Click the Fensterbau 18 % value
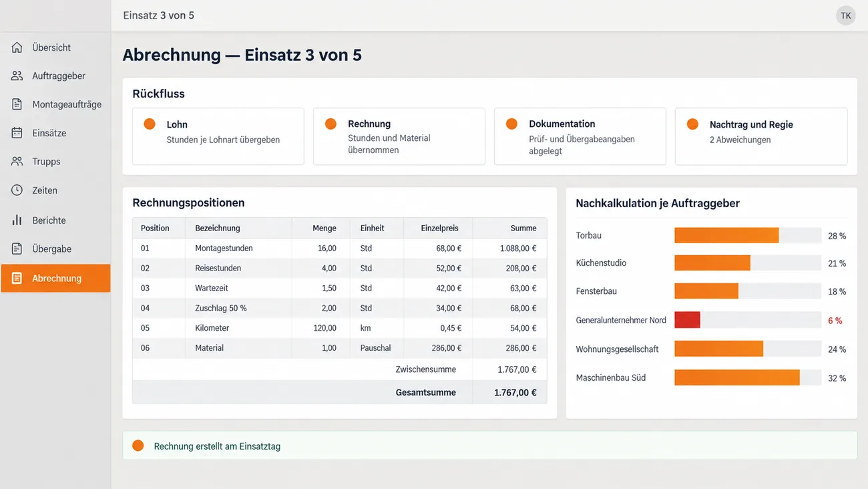The width and height of the screenshot is (868, 489). (x=837, y=292)
